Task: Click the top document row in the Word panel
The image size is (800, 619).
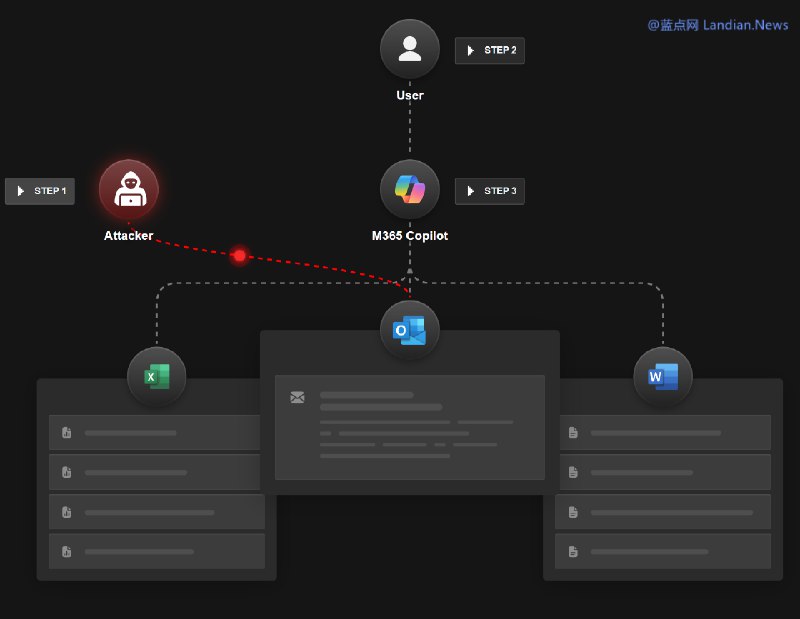Action: point(662,432)
